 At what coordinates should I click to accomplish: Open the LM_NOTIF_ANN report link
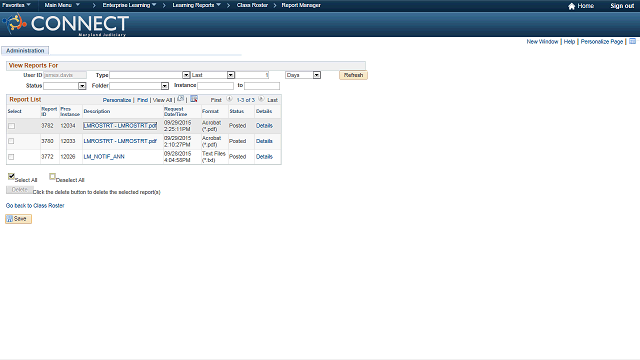pyautogui.click(x=104, y=157)
